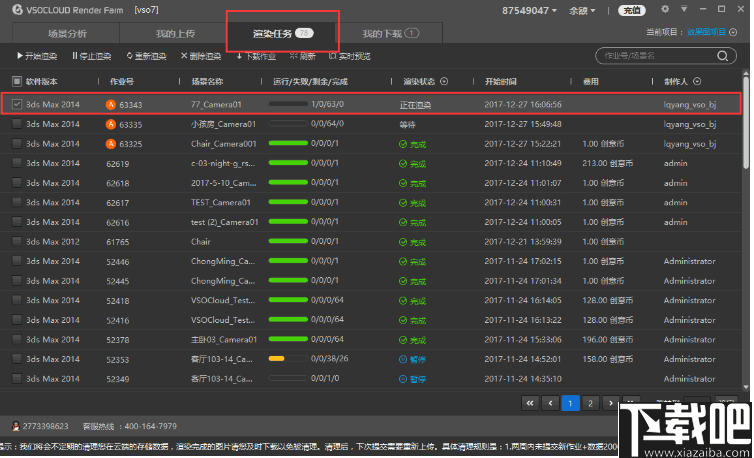Go to the first page with double-arrow

(x=530, y=403)
